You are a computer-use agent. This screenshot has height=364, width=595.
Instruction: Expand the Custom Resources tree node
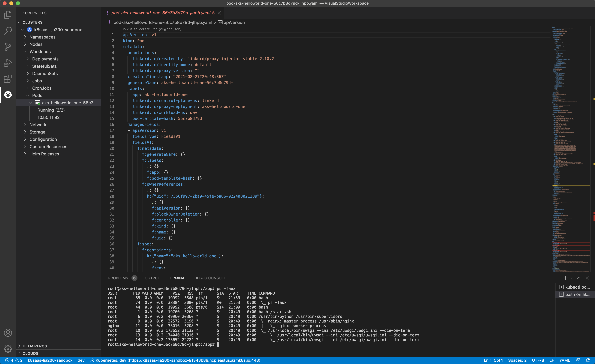tap(25, 146)
